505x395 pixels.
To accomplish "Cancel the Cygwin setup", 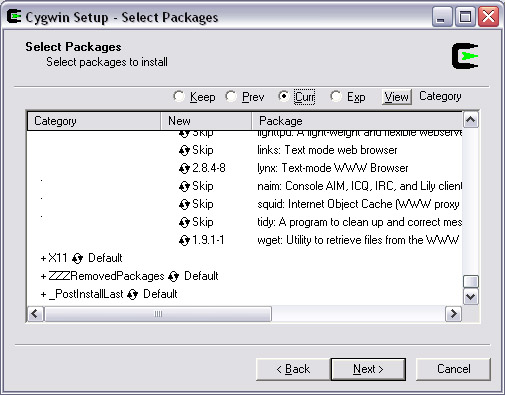I will coord(453,369).
